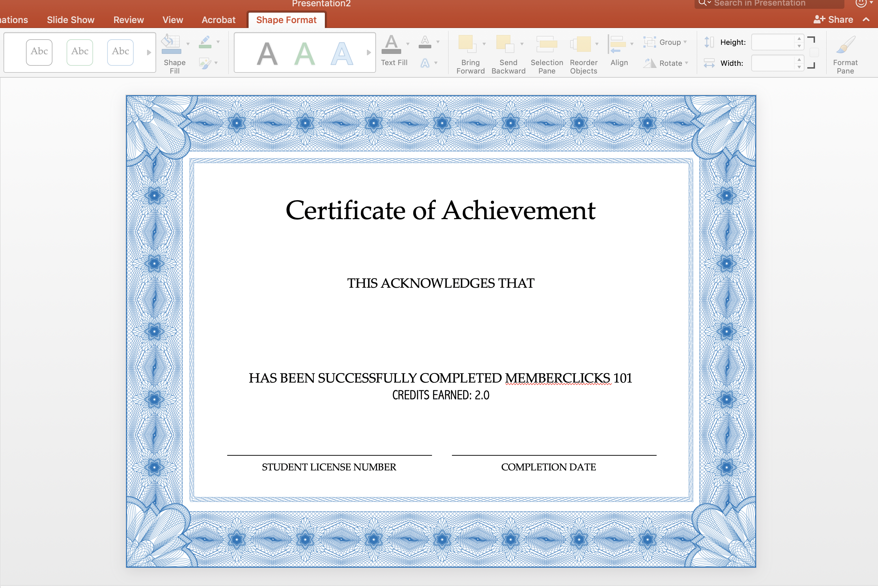
Task: Click the Reorder Objects icon
Action: [x=580, y=44]
